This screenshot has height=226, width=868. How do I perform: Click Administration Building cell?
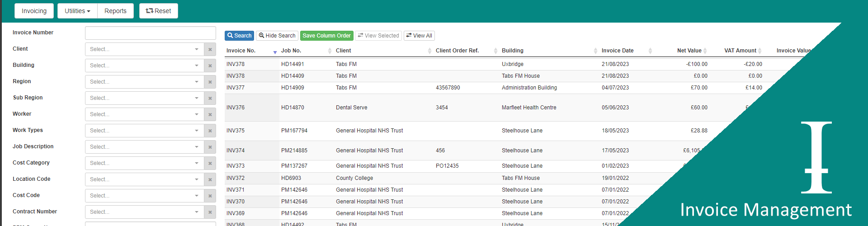point(529,88)
